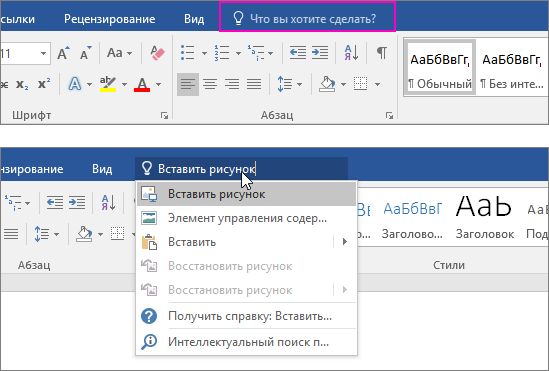Viewport: 549px width, 371px height.
Task: Choose 'Вставить рисунок' from the results menu
Action: (247, 194)
